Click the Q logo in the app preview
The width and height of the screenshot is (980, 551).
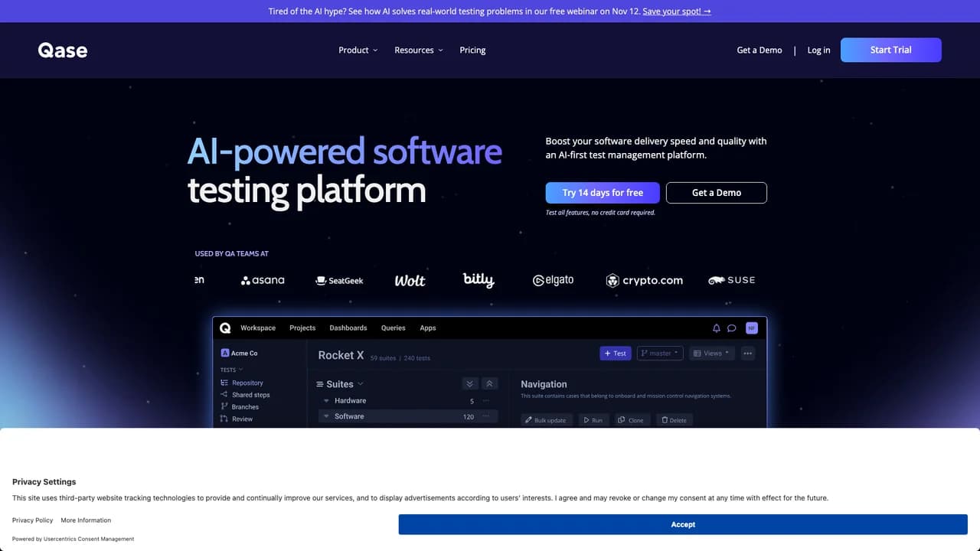click(x=225, y=328)
